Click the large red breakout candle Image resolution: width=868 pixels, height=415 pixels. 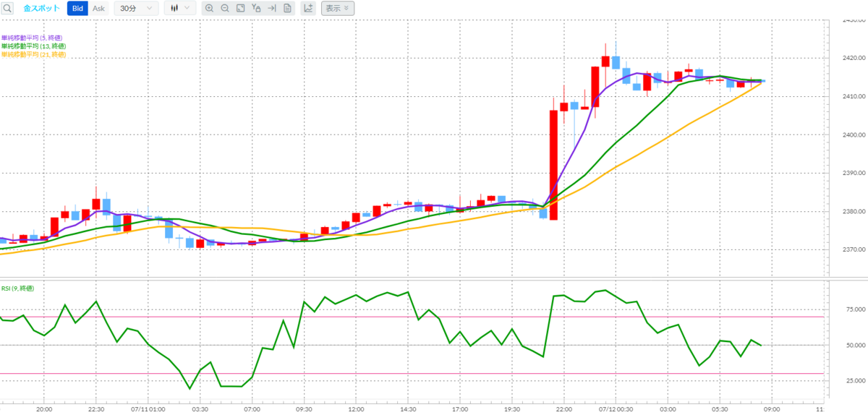coord(553,165)
